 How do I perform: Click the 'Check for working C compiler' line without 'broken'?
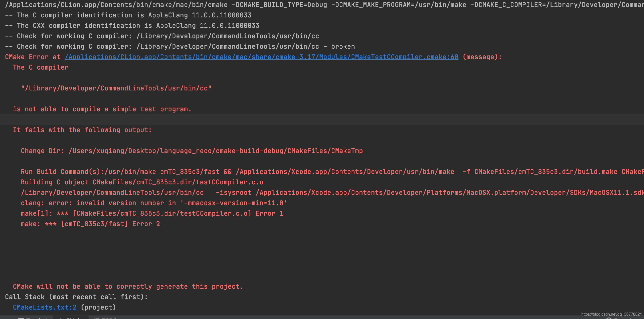tap(162, 36)
